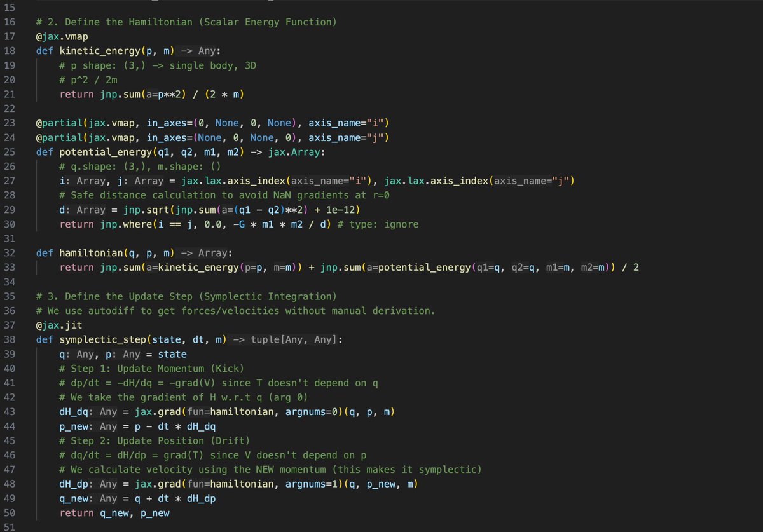Screen dimensions: 763x532
Task: Click the comment "# dq/dt = dH/dp = grad(T)"
Action: 214,456
